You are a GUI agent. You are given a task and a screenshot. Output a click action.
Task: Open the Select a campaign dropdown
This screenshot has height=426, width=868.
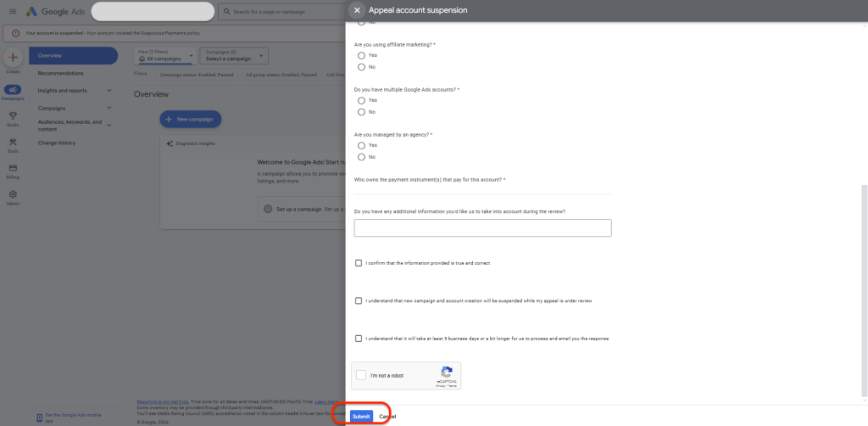click(x=233, y=56)
